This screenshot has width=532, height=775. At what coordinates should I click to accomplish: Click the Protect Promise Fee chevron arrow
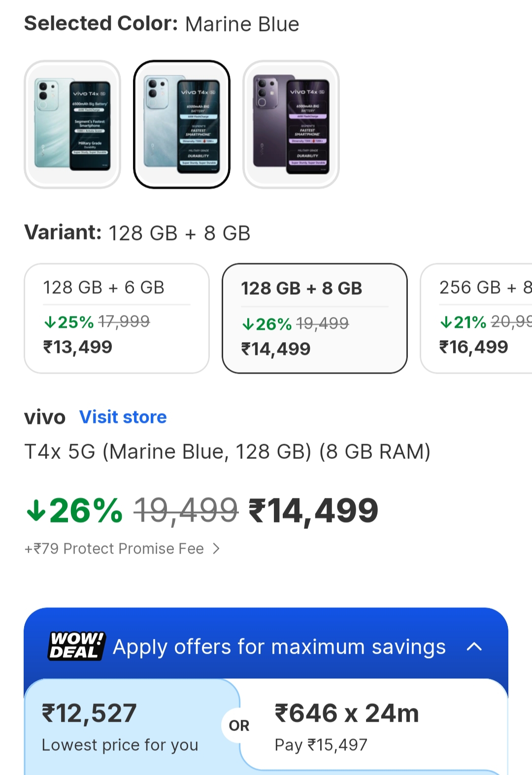(x=216, y=549)
